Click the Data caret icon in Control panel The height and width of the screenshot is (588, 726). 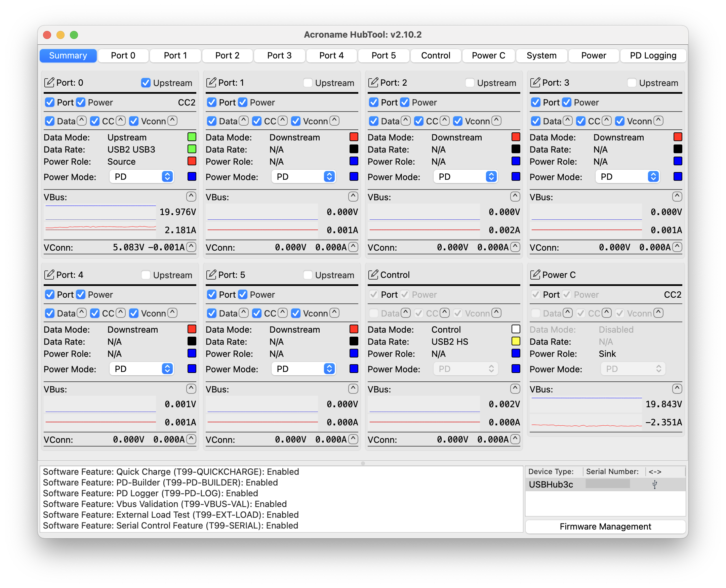(405, 312)
